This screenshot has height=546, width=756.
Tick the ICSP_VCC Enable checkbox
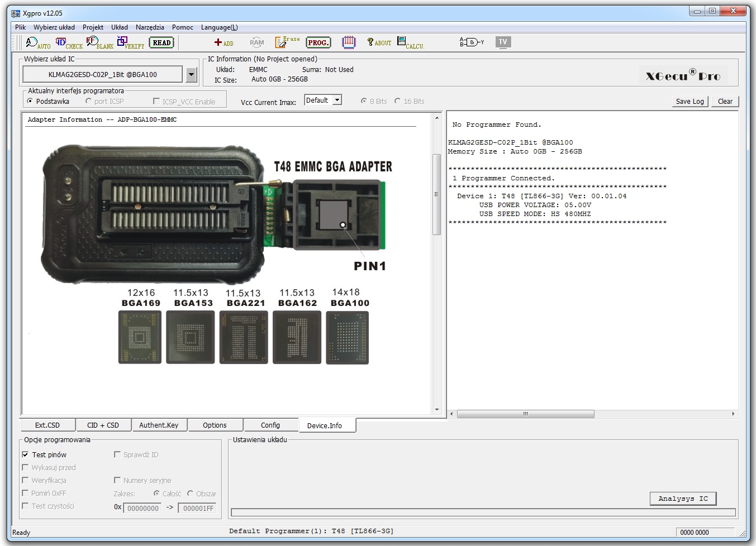pyautogui.click(x=156, y=101)
